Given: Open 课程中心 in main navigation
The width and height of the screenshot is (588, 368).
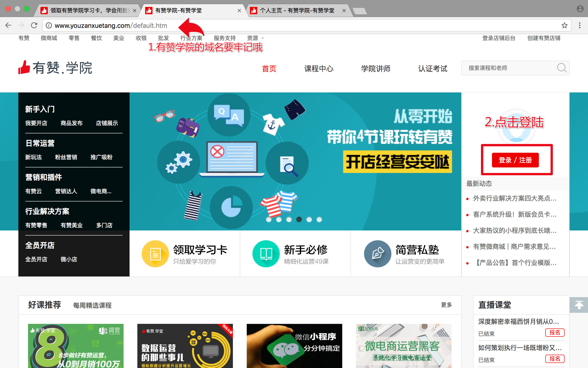Looking at the screenshot, I should 319,69.
